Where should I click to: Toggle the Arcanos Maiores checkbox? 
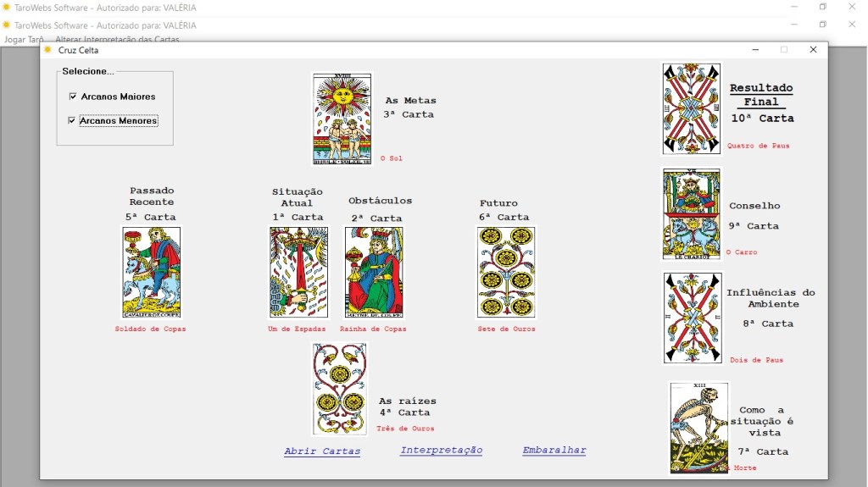[x=73, y=97]
